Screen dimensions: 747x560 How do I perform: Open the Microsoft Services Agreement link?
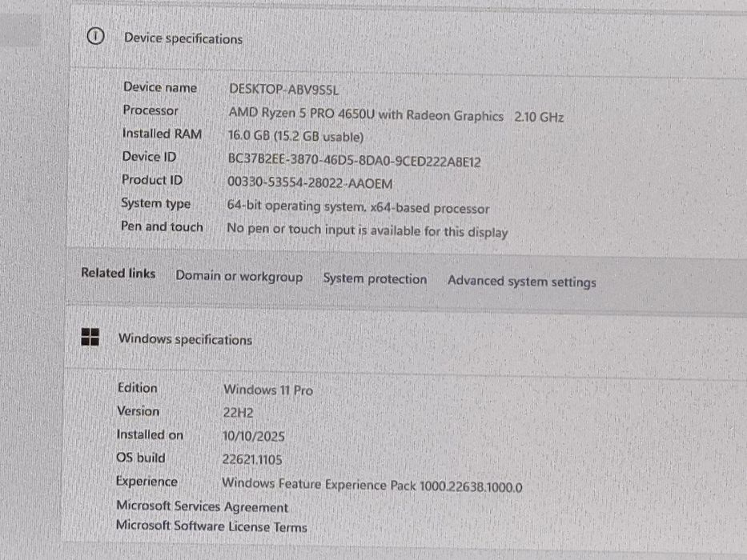[202, 506]
